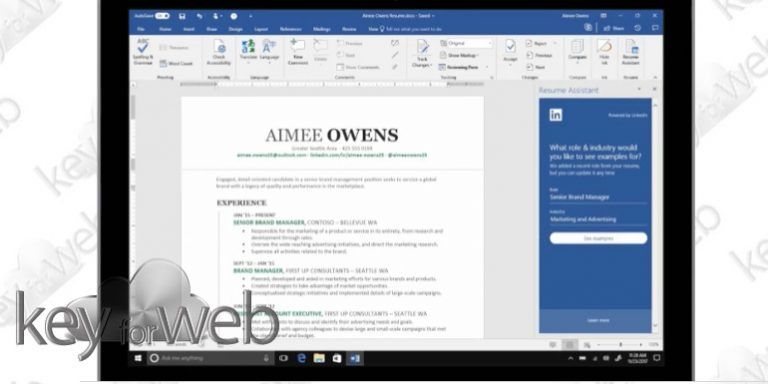Click zoom out minus button

600,345
